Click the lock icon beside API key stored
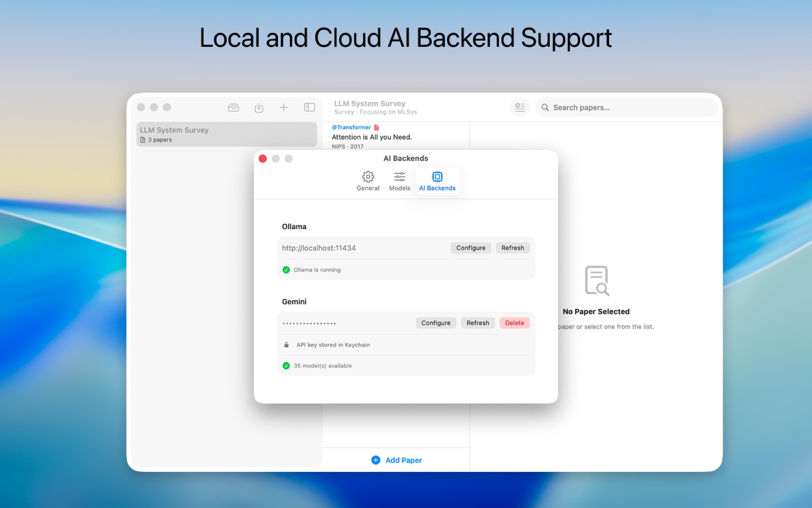Screen dimensions: 812x508 tap(286, 345)
